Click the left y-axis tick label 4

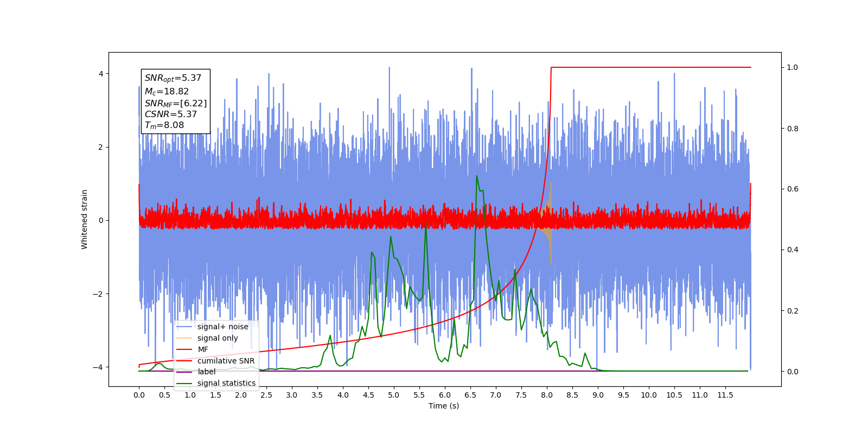(100, 74)
